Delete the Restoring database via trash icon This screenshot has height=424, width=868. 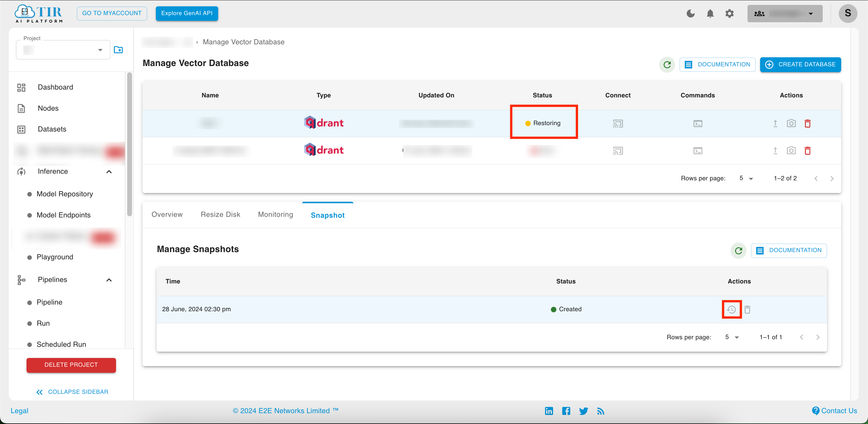(x=807, y=123)
